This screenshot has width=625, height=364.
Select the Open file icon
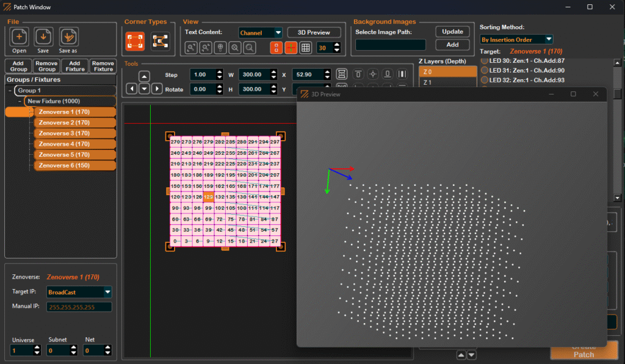click(18, 38)
